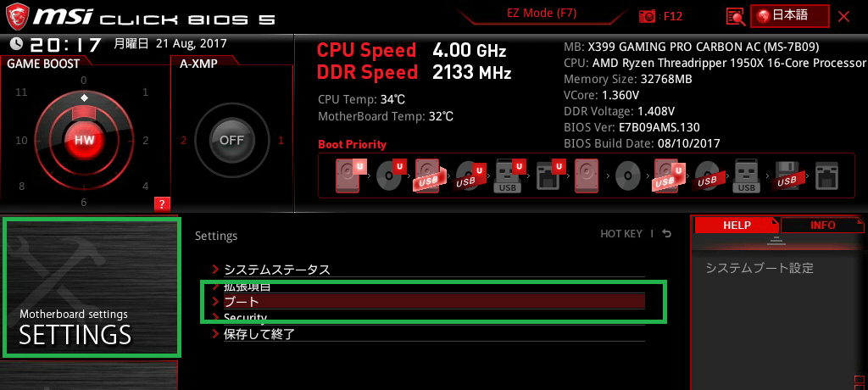Open the BIOS search magnifier icon
868x390 pixels.
736,17
